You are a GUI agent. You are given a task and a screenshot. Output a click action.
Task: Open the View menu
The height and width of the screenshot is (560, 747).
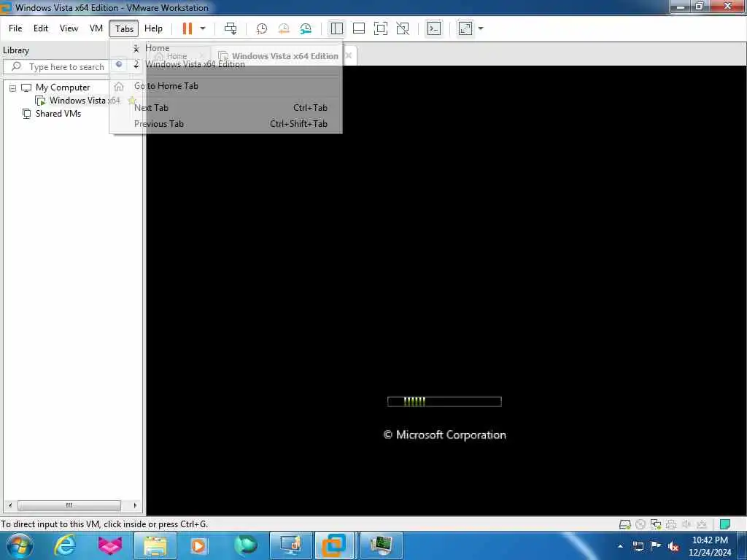coord(69,28)
